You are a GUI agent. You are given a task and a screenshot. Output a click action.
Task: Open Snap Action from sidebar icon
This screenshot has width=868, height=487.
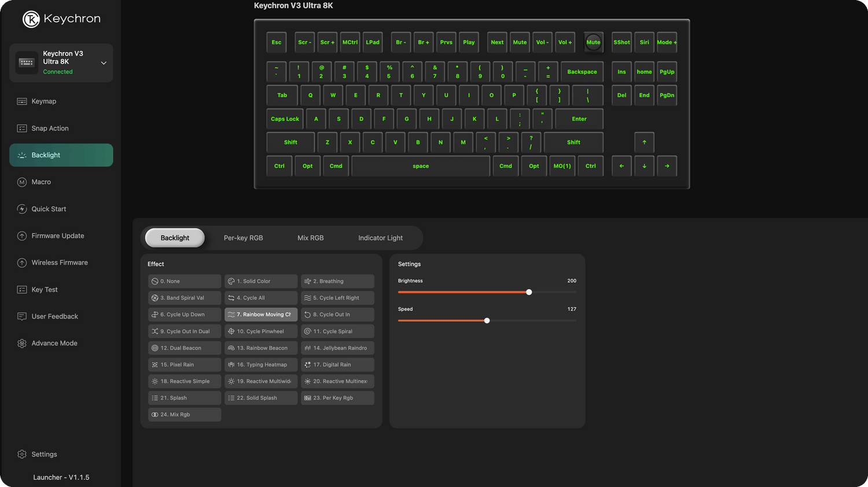click(22, 128)
